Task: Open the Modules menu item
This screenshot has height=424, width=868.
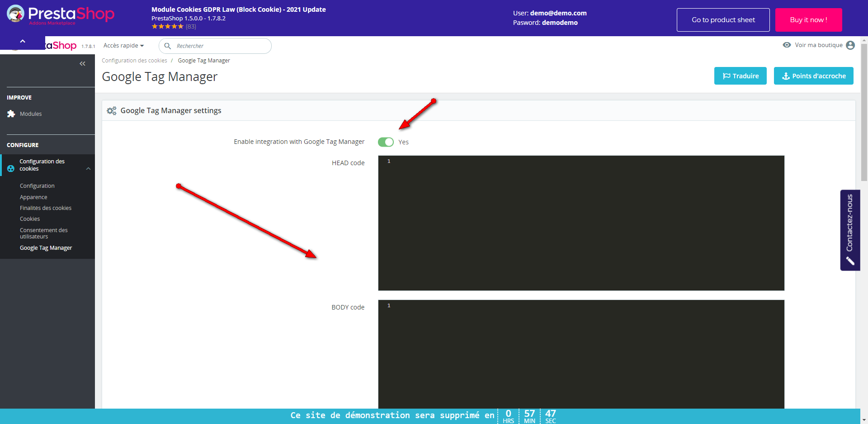Action: tap(31, 114)
